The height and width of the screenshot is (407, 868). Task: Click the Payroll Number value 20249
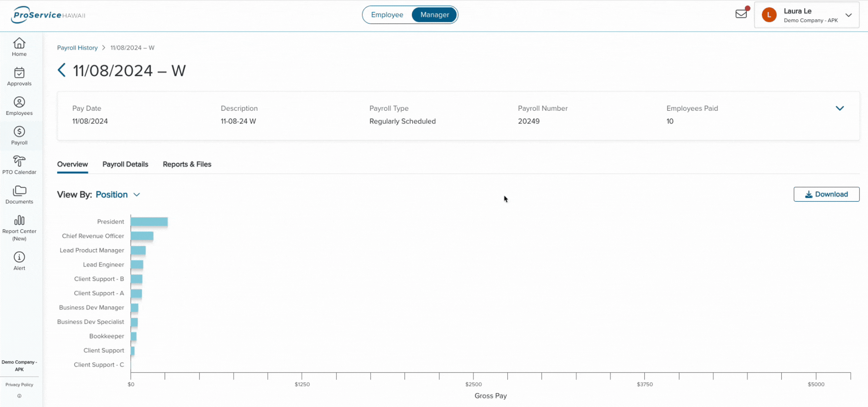click(x=528, y=121)
